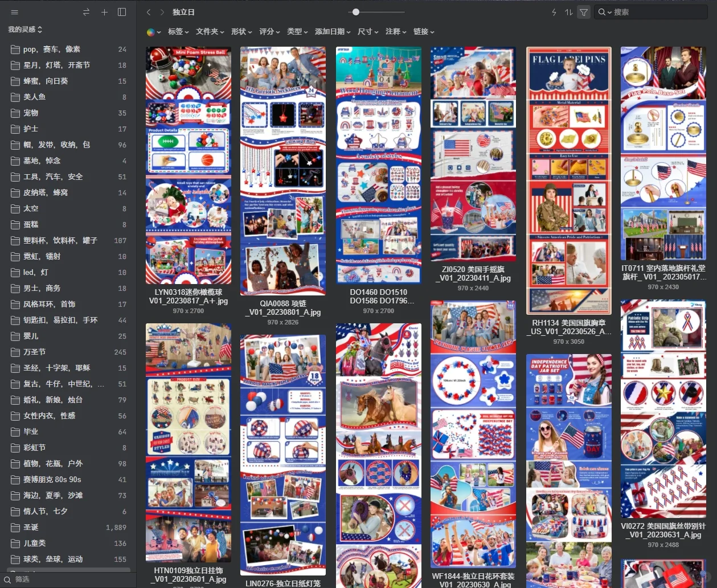Open the 标签 filter dropdown
717x588 pixels.
178,32
